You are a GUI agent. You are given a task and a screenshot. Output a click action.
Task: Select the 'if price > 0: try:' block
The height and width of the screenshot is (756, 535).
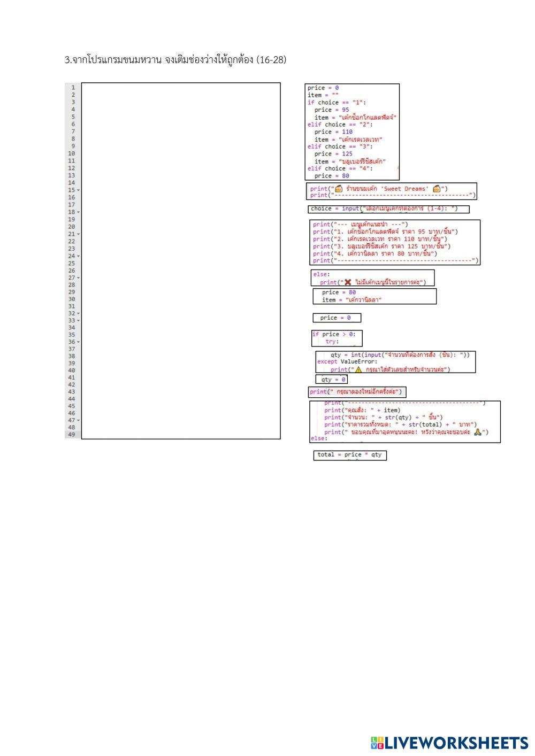pyautogui.click(x=337, y=338)
